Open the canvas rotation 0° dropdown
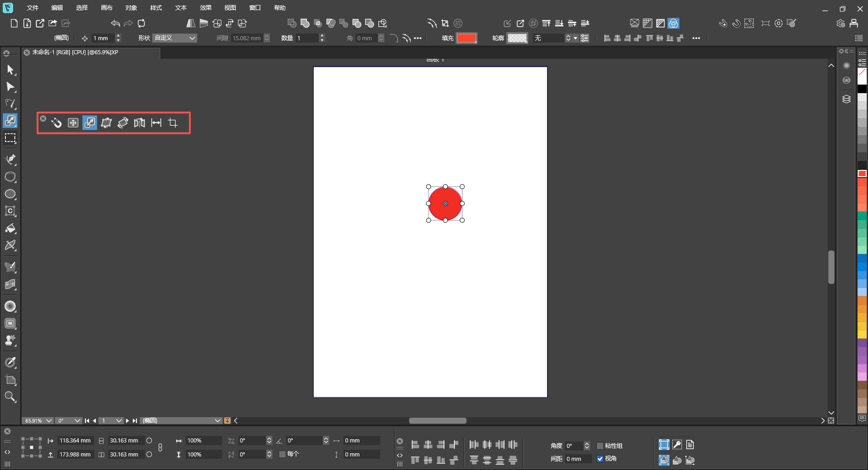This screenshot has width=868, height=470. click(x=68, y=421)
